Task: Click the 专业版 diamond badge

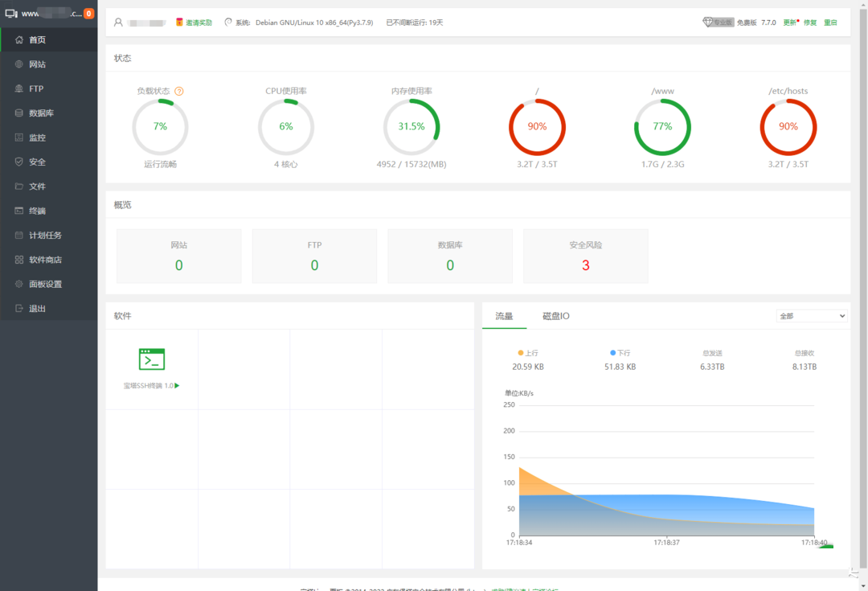Action: click(718, 23)
